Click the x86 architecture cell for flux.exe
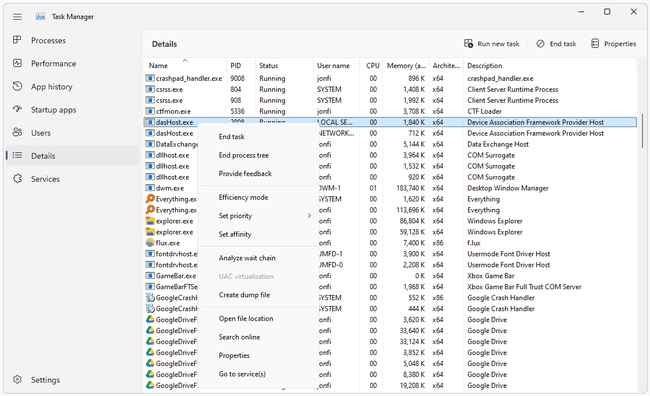650x396 pixels. (438, 243)
